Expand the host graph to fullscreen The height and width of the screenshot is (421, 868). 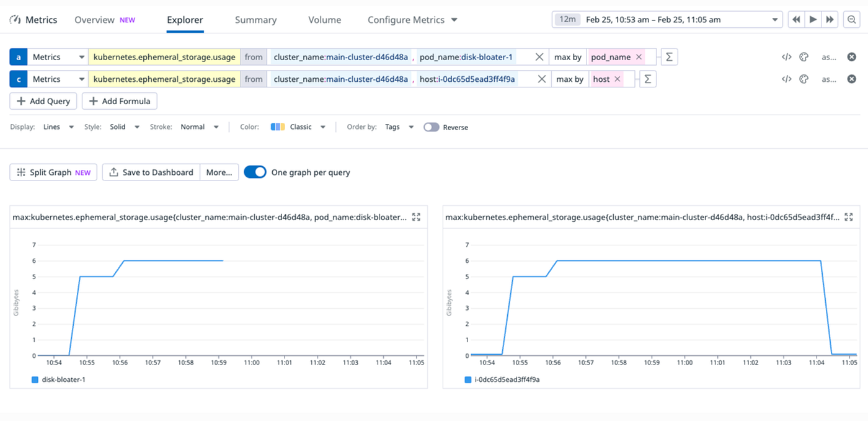[x=849, y=217]
